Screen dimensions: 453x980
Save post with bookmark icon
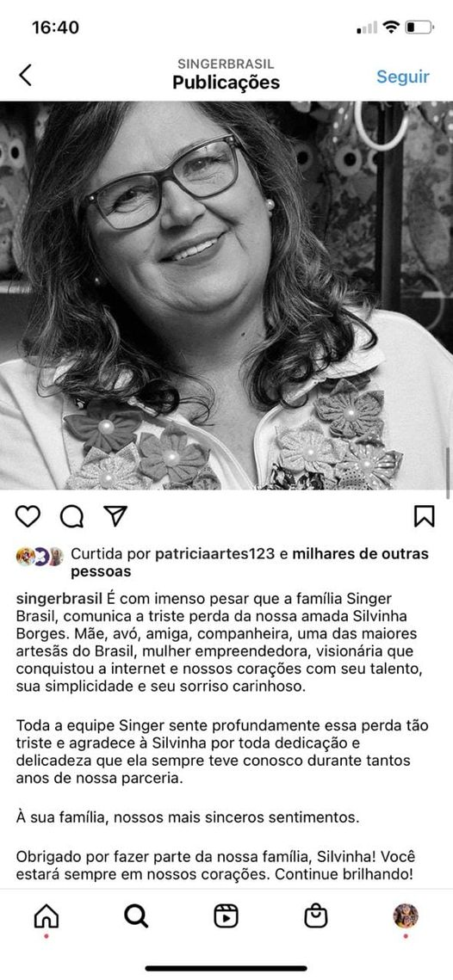pyautogui.click(x=425, y=516)
